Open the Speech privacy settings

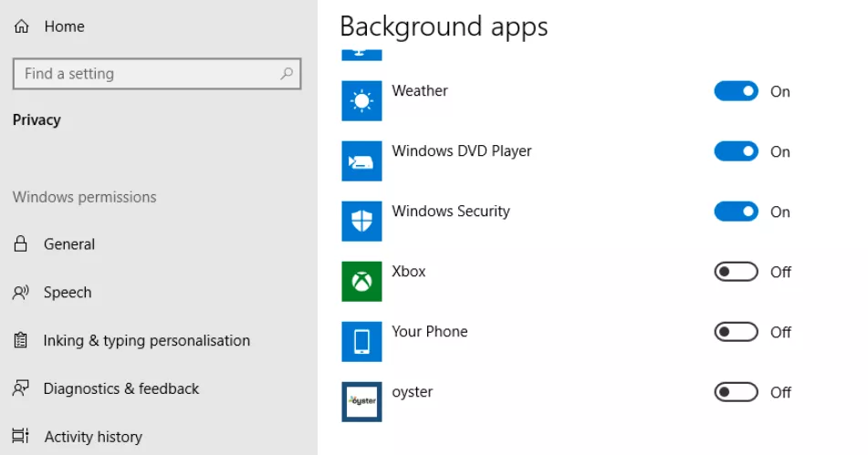tap(68, 293)
